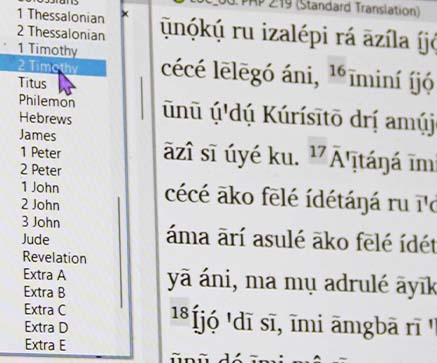
Task: Select 2 Thessalonians in book list
Action: [x=61, y=33]
